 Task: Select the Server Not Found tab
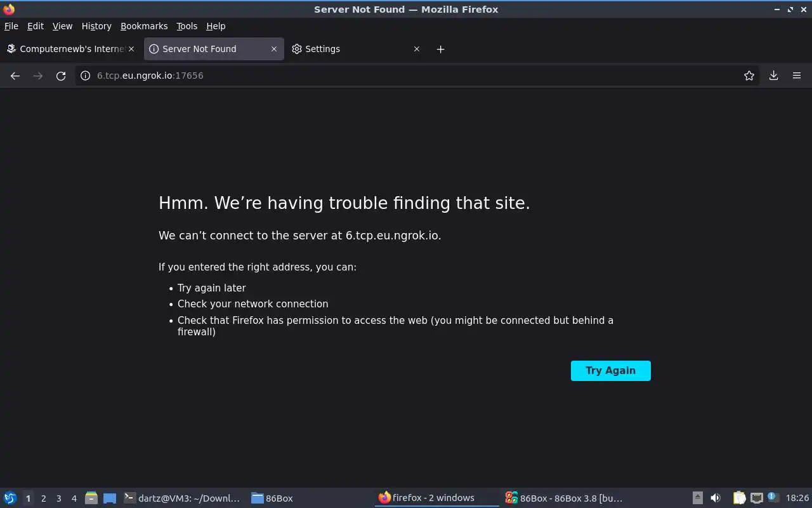pyautogui.click(x=213, y=49)
